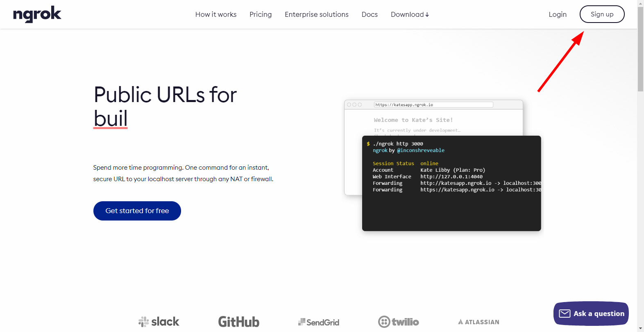Click the GitHub logo
The image size is (644, 332).
[x=238, y=322]
